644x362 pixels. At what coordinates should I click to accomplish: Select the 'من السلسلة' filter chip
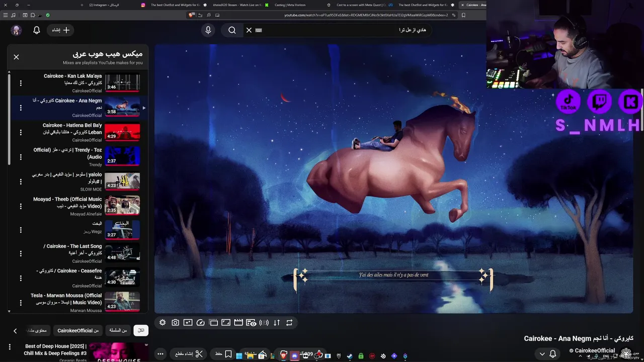118,330
